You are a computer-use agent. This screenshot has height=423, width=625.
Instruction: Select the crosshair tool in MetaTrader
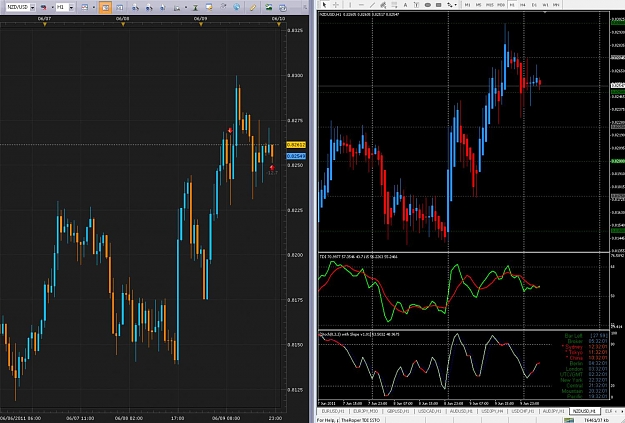pyautogui.click(x=336, y=5)
